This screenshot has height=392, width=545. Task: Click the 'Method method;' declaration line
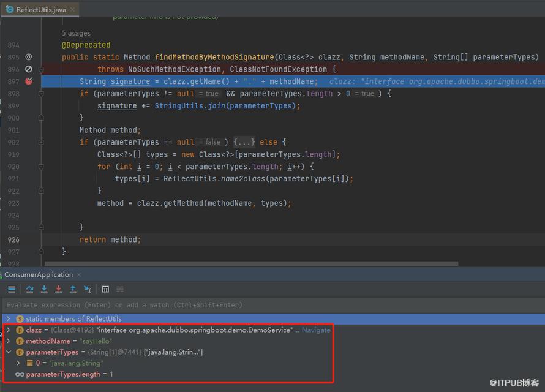point(110,130)
